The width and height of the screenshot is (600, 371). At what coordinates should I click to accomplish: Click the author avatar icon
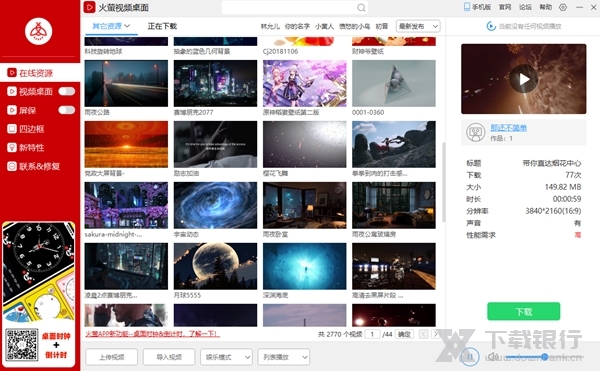click(x=475, y=132)
